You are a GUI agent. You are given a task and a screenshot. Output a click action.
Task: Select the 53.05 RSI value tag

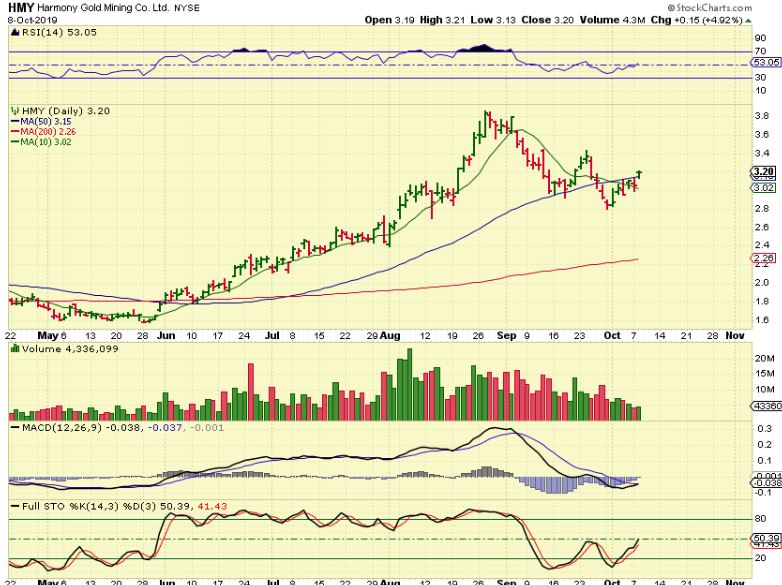(x=766, y=62)
